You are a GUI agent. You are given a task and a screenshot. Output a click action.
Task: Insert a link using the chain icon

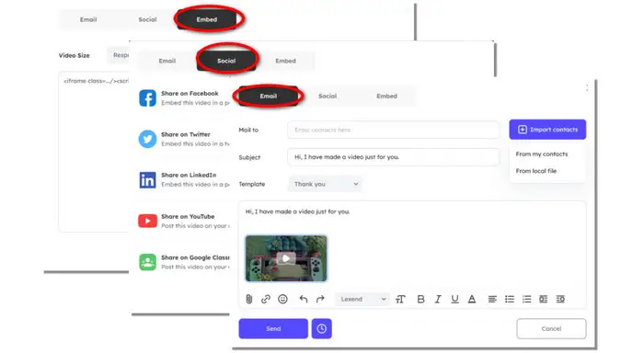point(266,300)
